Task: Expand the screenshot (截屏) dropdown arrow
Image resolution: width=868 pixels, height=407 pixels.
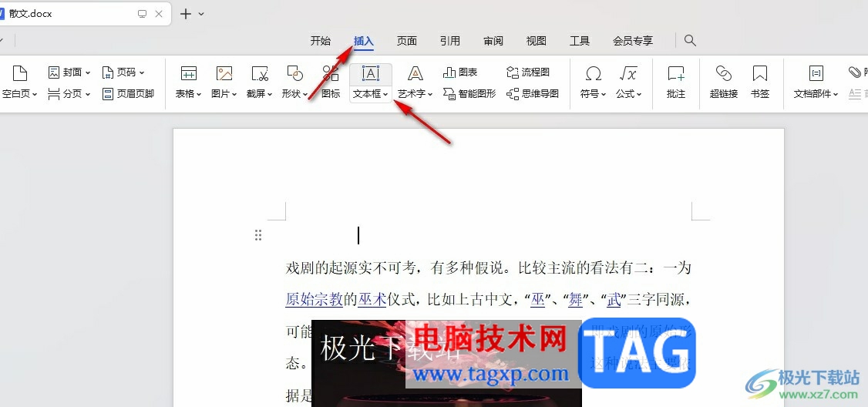Action: [x=270, y=95]
